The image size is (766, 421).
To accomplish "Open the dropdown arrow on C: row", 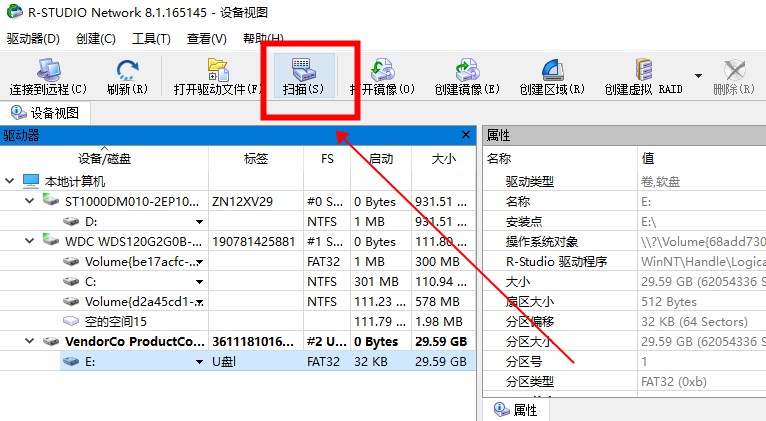I will [x=199, y=282].
